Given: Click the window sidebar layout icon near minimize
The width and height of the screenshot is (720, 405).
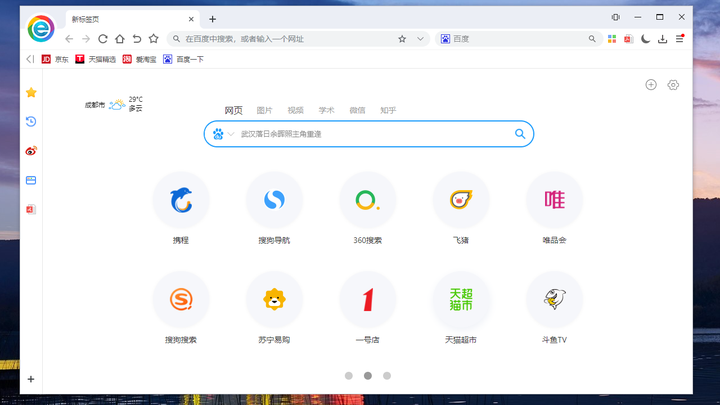Looking at the screenshot, I should [x=616, y=17].
